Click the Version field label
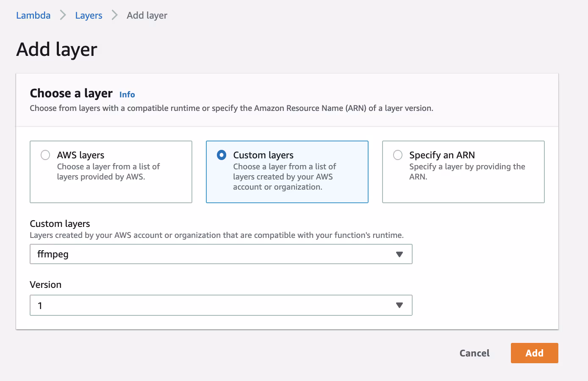Screen dimensions: 588x381 46,284
